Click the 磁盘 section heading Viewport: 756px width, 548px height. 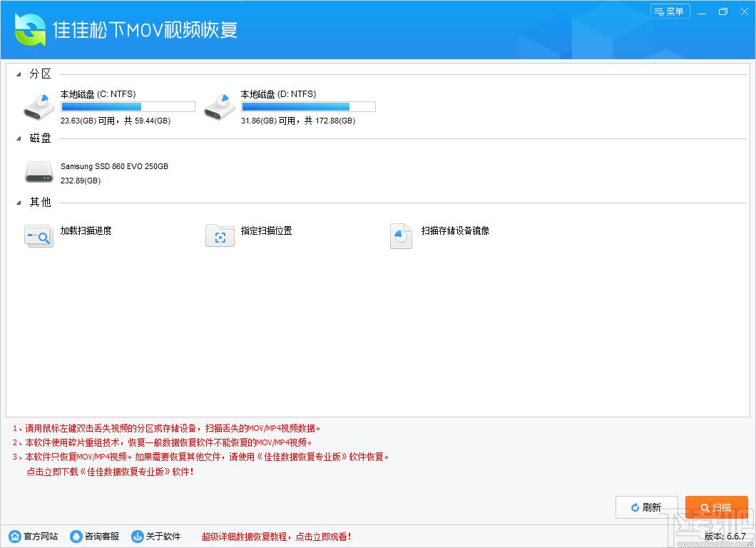tap(40, 138)
